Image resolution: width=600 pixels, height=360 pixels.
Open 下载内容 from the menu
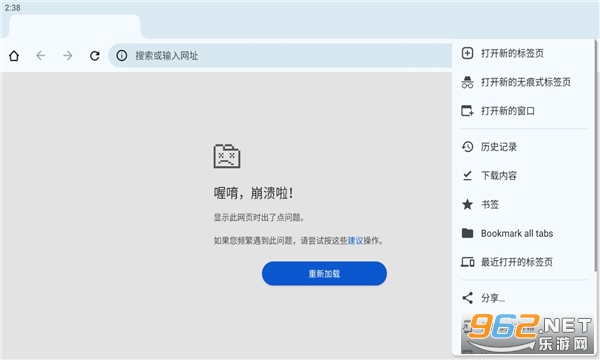(523, 176)
